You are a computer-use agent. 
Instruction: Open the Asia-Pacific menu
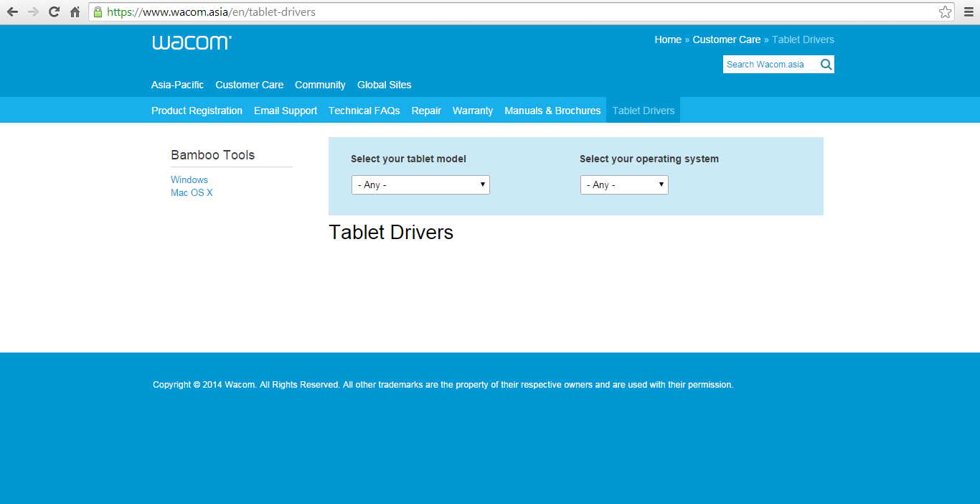pos(177,85)
